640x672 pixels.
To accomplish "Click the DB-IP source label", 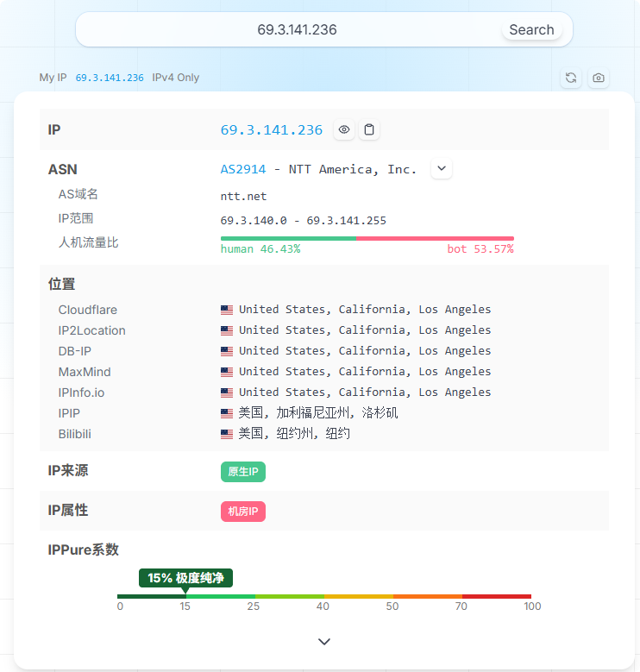I will coord(74,351).
